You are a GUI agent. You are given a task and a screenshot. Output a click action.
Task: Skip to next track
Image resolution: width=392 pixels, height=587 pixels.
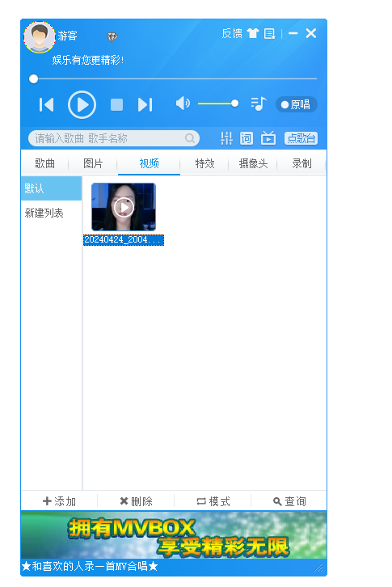(x=145, y=104)
